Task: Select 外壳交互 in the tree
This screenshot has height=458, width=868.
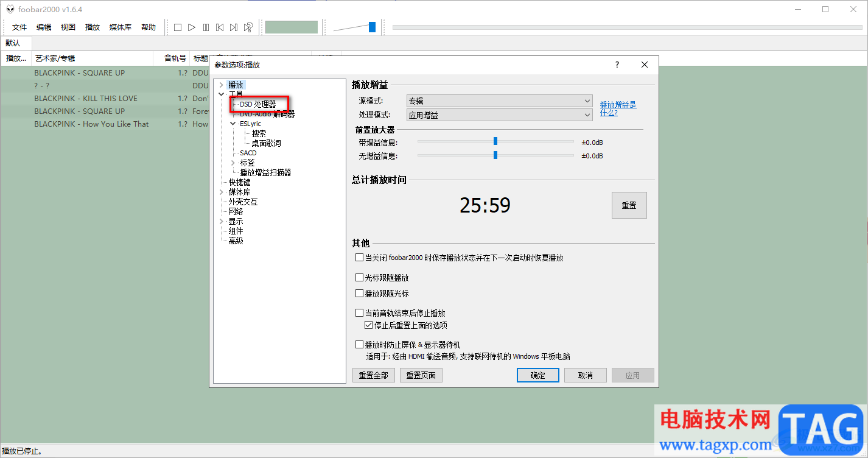Action: (x=243, y=202)
